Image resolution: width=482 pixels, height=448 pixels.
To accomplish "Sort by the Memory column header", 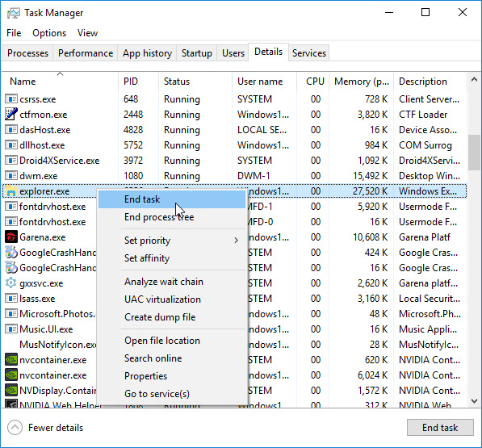I will [362, 82].
